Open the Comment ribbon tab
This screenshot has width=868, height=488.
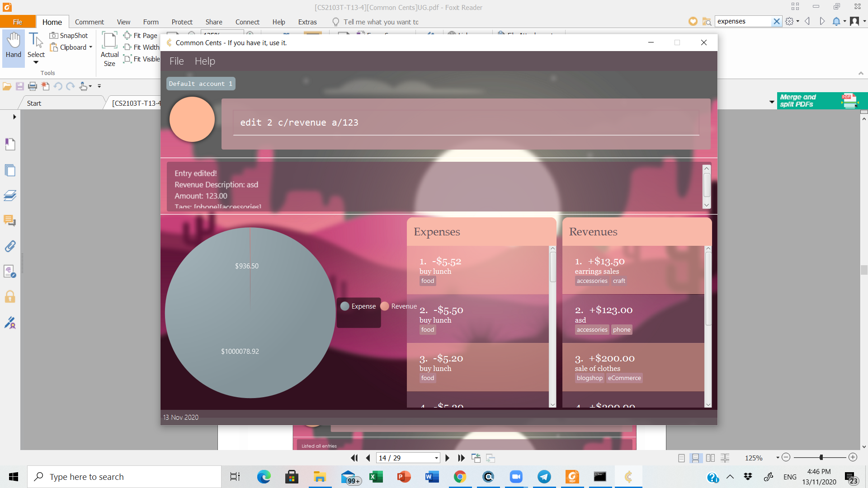(89, 22)
